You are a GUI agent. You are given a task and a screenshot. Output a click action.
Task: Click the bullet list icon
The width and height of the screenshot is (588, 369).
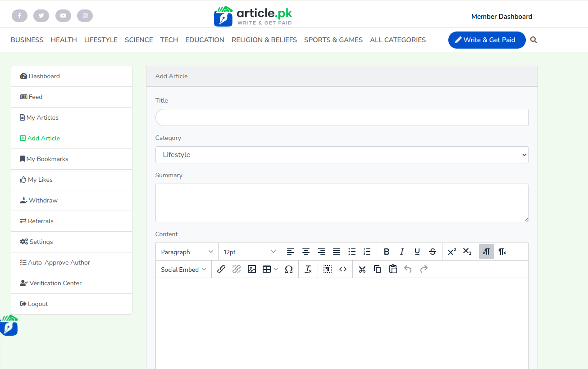point(352,252)
